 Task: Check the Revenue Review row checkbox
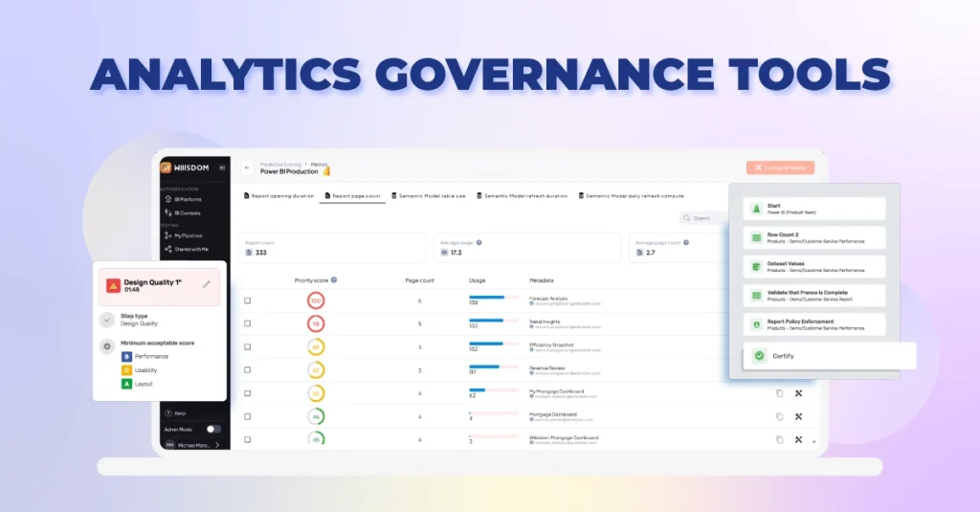click(x=248, y=370)
